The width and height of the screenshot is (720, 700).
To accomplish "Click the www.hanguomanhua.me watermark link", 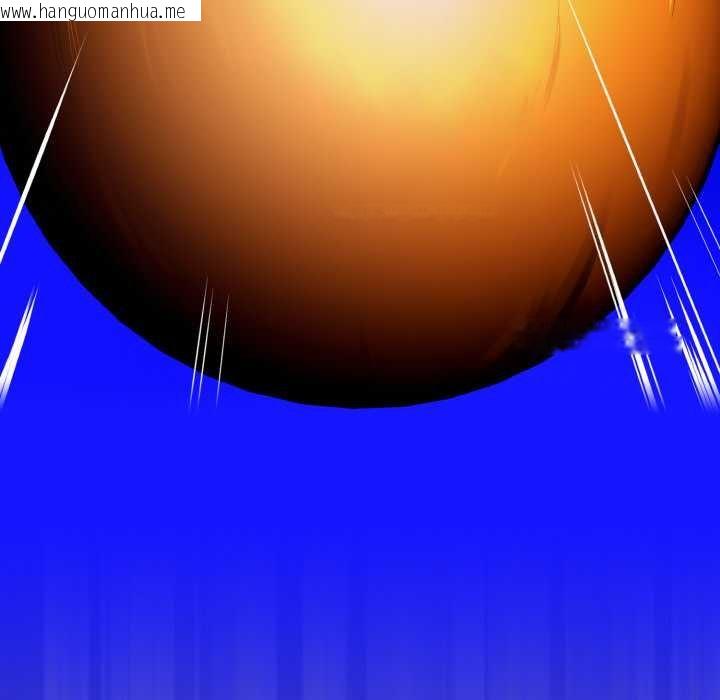I will point(95,11).
